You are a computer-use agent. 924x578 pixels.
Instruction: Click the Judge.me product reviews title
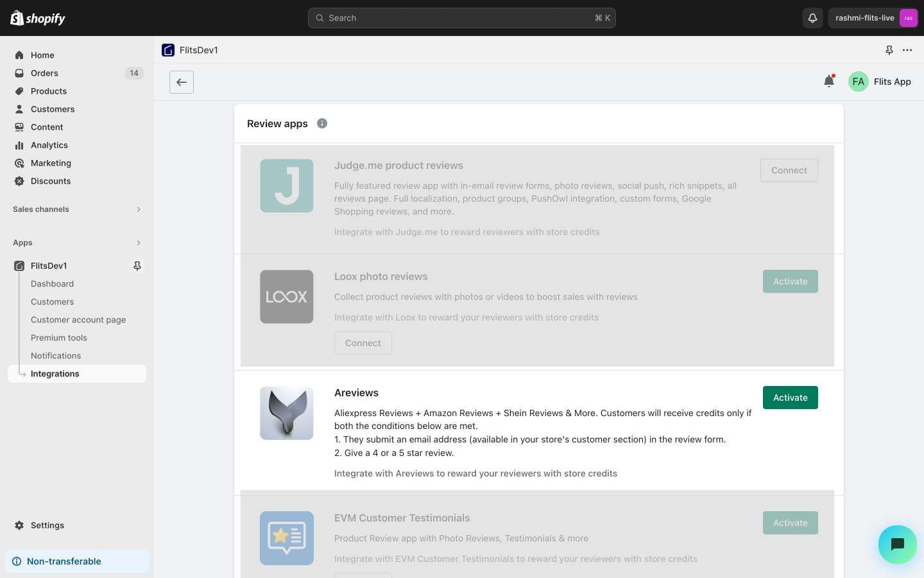pyautogui.click(x=398, y=166)
